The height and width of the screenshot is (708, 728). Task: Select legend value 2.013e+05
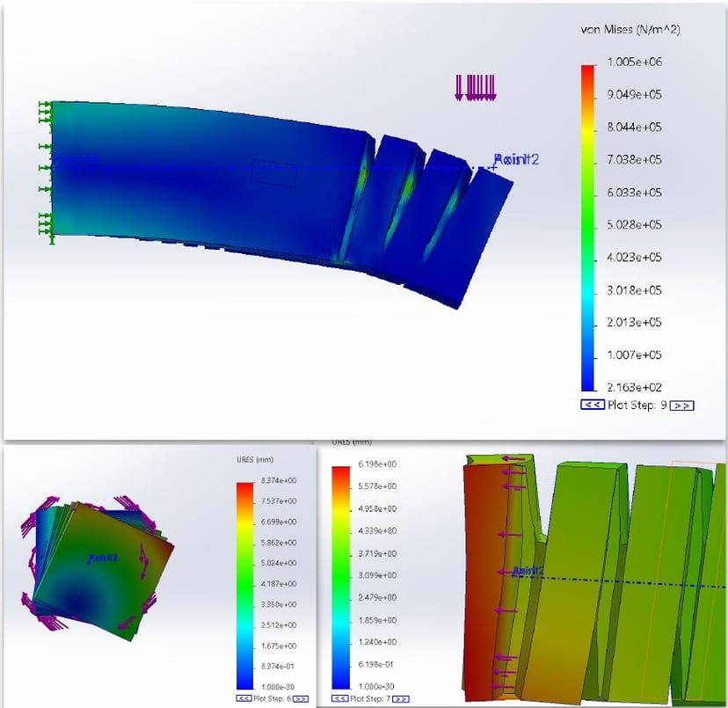pos(634,323)
